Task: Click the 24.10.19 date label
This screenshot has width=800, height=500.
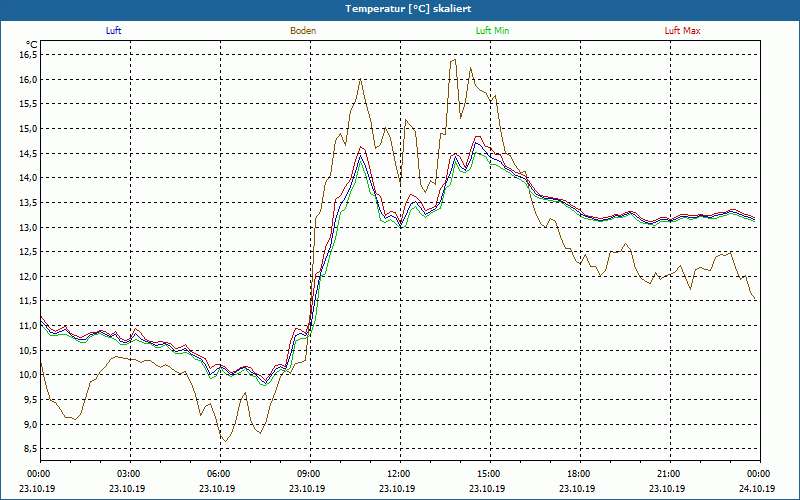Action: pyautogui.click(x=757, y=489)
